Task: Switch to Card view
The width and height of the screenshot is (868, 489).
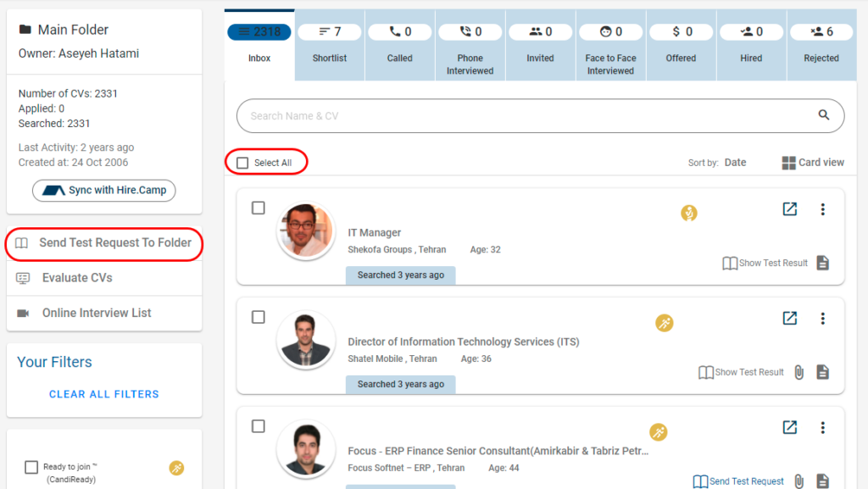Action: [812, 163]
